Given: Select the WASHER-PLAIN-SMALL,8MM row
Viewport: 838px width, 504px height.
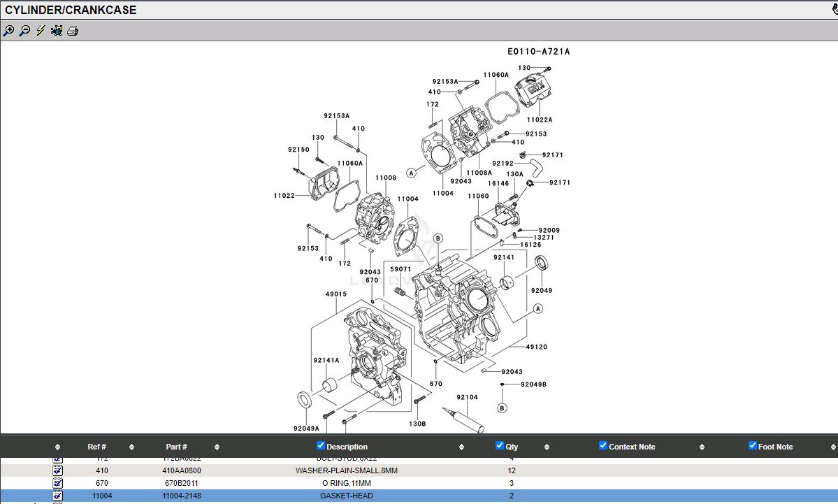Looking at the screenshot, I should pos(346,470).
